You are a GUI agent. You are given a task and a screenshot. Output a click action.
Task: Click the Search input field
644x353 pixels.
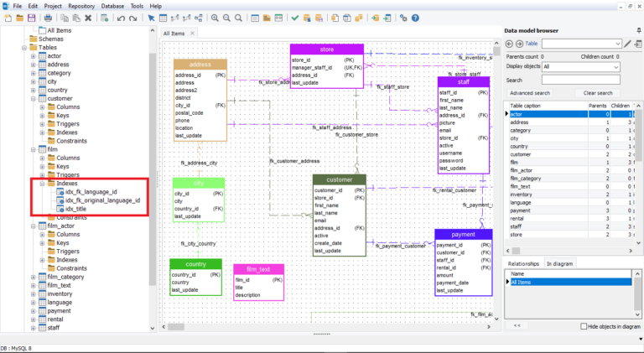coord(580,80)
